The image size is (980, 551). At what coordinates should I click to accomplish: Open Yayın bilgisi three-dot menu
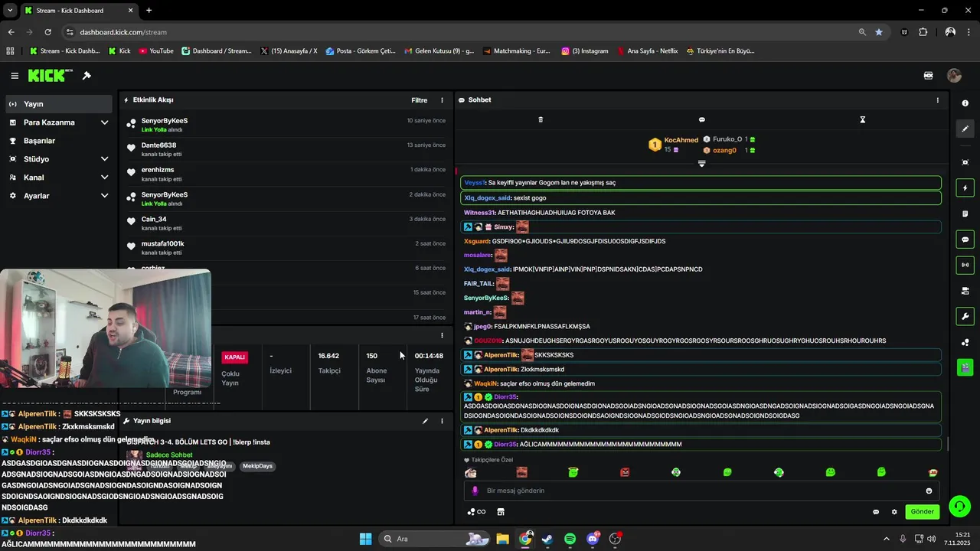coord(442,421)
